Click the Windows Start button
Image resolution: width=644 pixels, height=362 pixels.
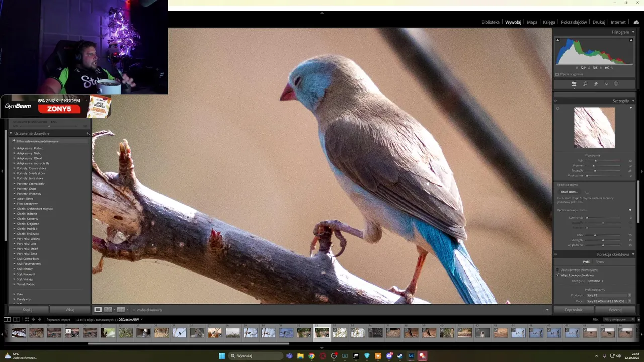pyautogui.click(x=222, y=356)
